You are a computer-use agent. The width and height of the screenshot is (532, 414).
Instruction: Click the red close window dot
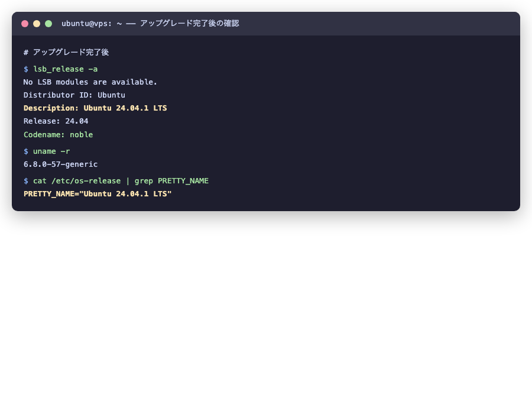pyautogui.click(x=25, y=24)
